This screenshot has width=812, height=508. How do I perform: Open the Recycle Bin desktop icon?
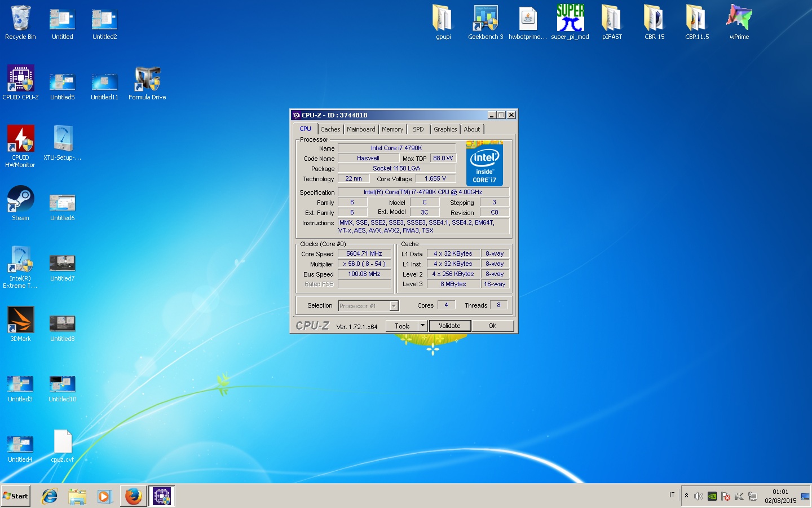point(20,23)
